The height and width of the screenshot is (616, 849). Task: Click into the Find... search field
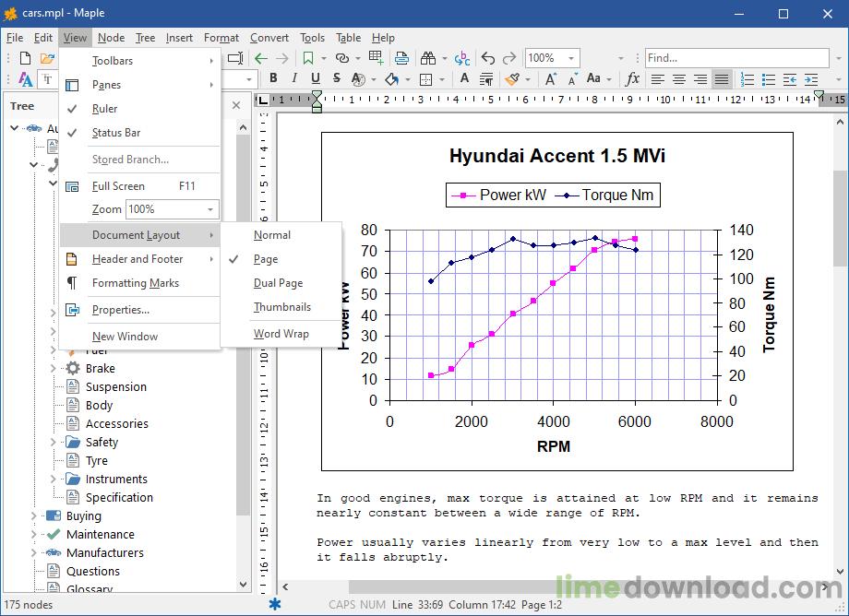736,58
